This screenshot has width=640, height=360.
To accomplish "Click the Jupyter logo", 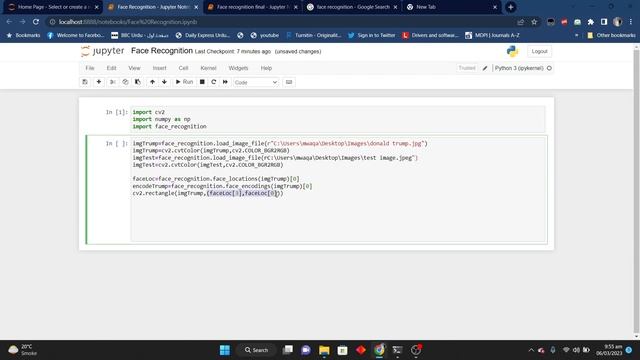I will pos(102,51).
